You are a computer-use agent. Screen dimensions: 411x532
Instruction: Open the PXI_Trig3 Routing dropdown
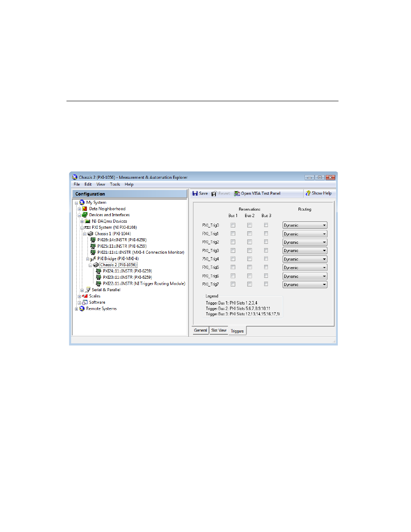pos(305,251)
